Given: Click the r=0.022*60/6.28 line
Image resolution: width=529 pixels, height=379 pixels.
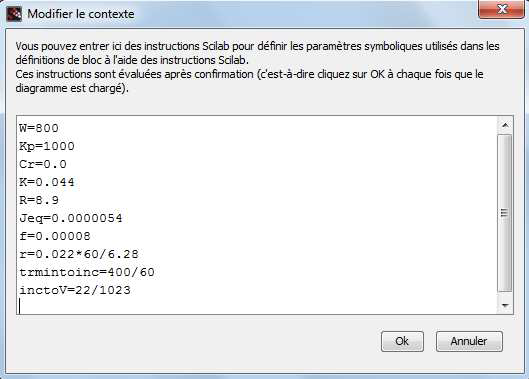Looking at the screenshot, I should [79, 254].
